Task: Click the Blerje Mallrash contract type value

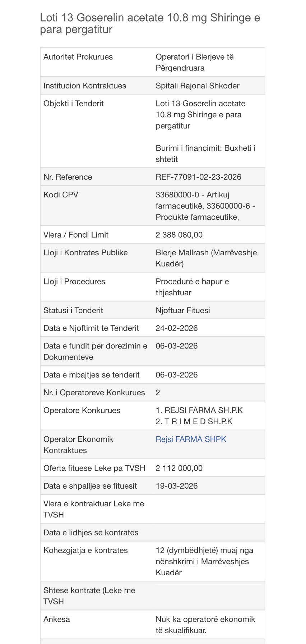Action: [x=206, y=258]
